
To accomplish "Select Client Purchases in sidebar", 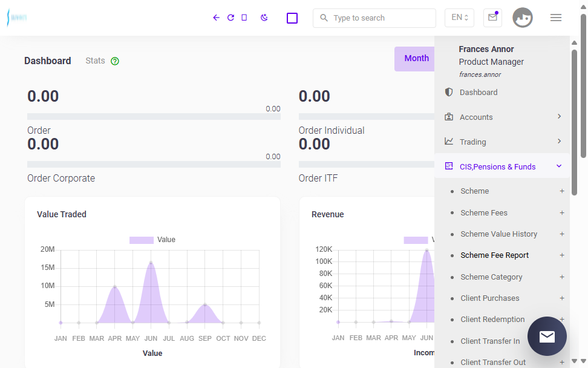I will 490,298.
